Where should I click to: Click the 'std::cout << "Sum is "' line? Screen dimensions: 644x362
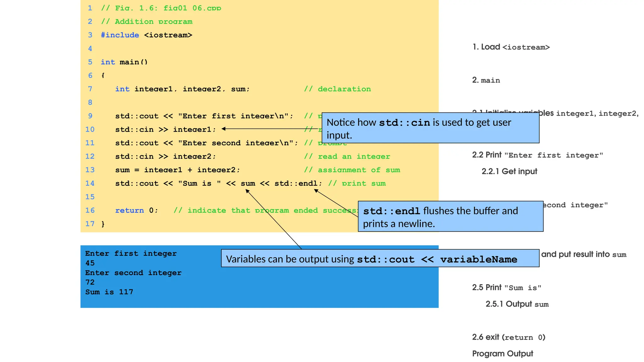coord(219,183)
